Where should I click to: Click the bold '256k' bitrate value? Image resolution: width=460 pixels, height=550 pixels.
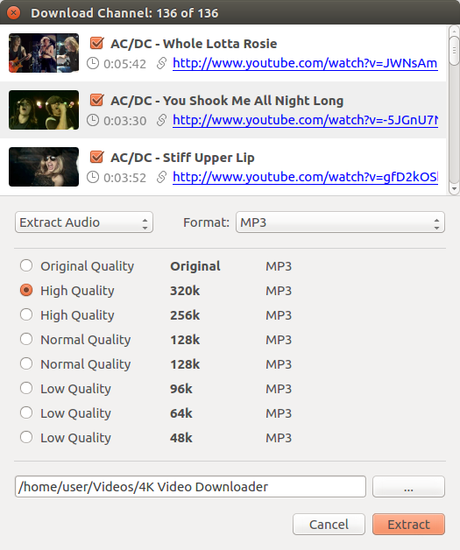pos(185,315)
